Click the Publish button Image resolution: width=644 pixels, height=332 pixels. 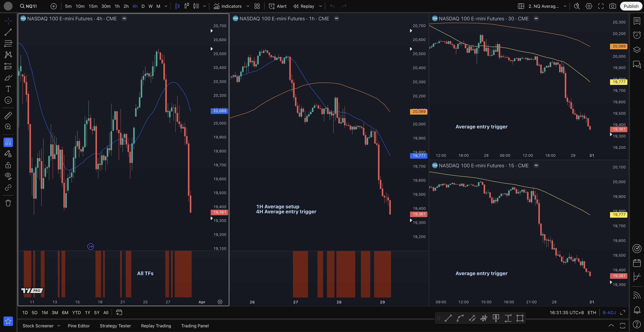pyautogui.click(x=631, y=6)
